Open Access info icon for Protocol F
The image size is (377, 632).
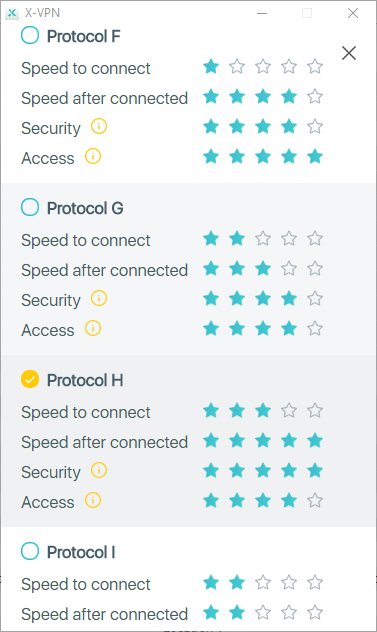click(x=93, y=156)
